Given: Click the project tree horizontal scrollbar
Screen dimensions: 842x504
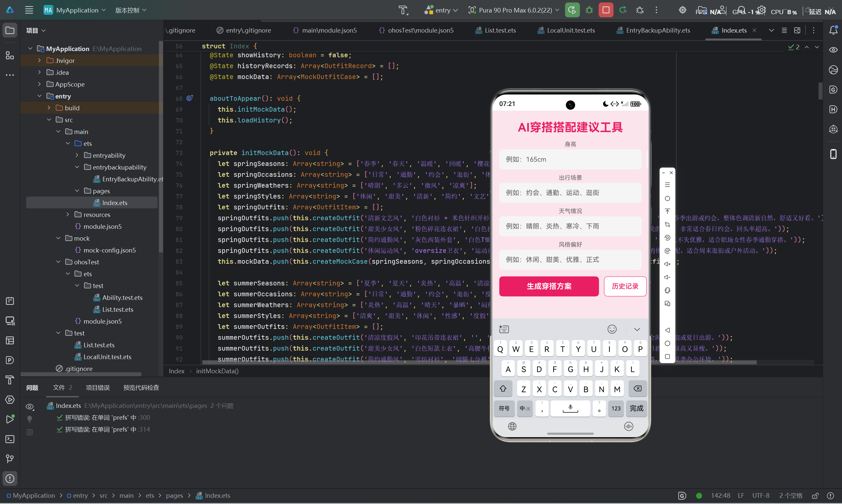Looking at the screenshot, I should (x=81, y=374).
